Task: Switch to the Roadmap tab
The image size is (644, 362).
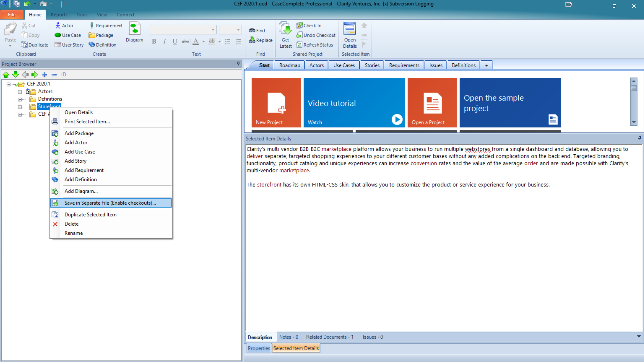Action: tap(290, 65)
